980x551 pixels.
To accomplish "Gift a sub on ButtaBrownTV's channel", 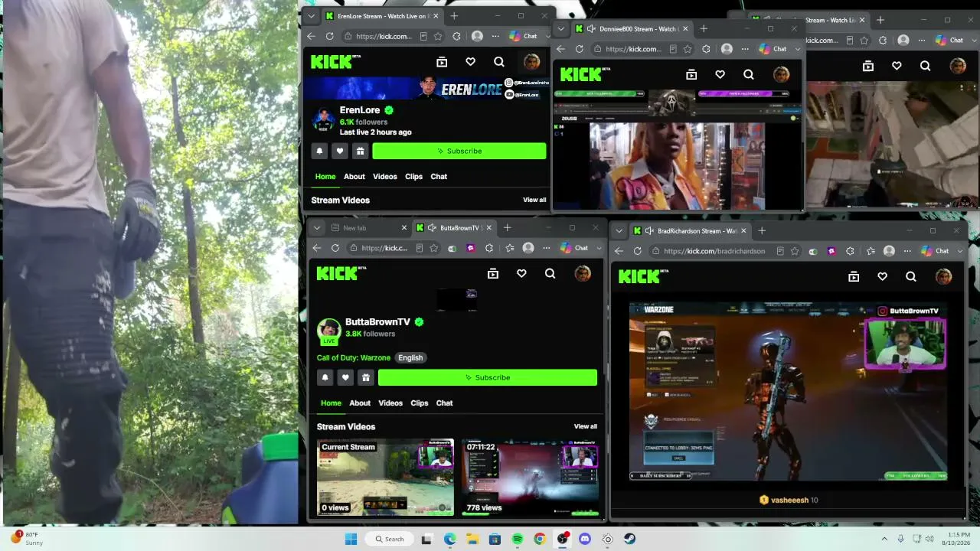I will [366, 377].
